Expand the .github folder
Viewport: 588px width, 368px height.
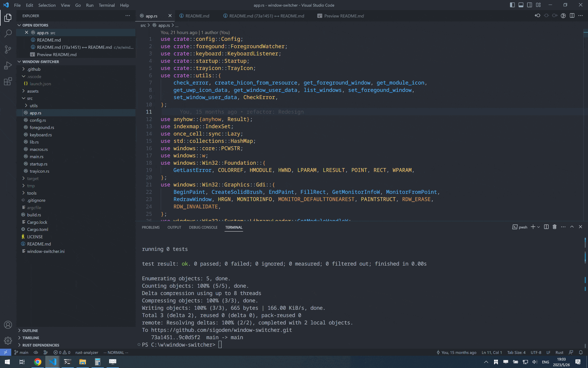tap(34, 69)
